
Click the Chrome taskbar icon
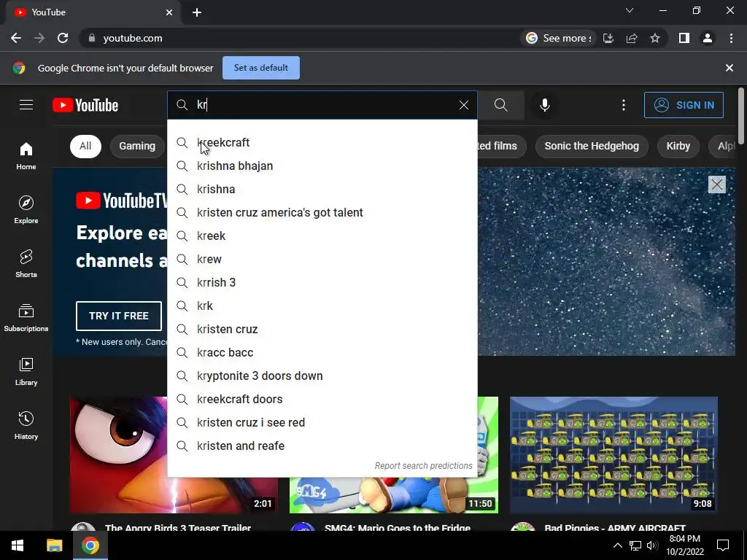point(90,545)
